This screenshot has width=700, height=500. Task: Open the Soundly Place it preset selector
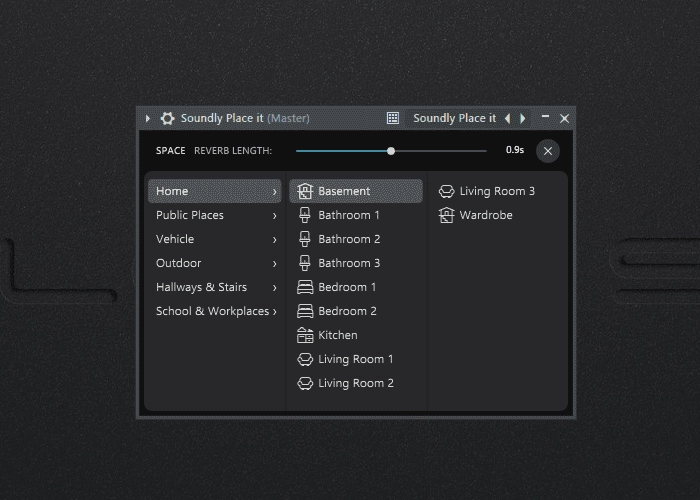click(x=454, y=118)
